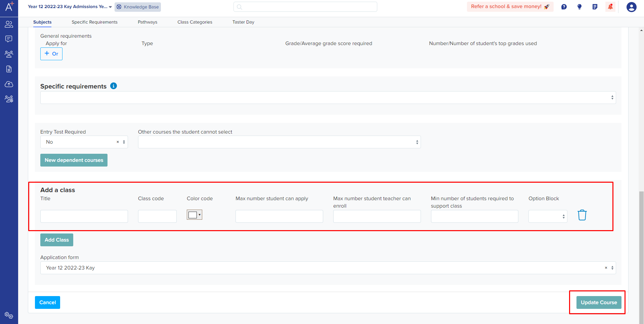Screen dimensions: 644x324
Task: Open the notifications bell icon
Action: pyautogui.click(x=610, y=7)
